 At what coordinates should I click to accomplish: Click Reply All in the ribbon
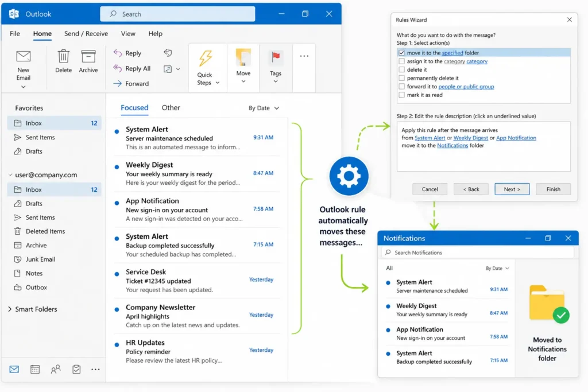[x=132, y=68]
